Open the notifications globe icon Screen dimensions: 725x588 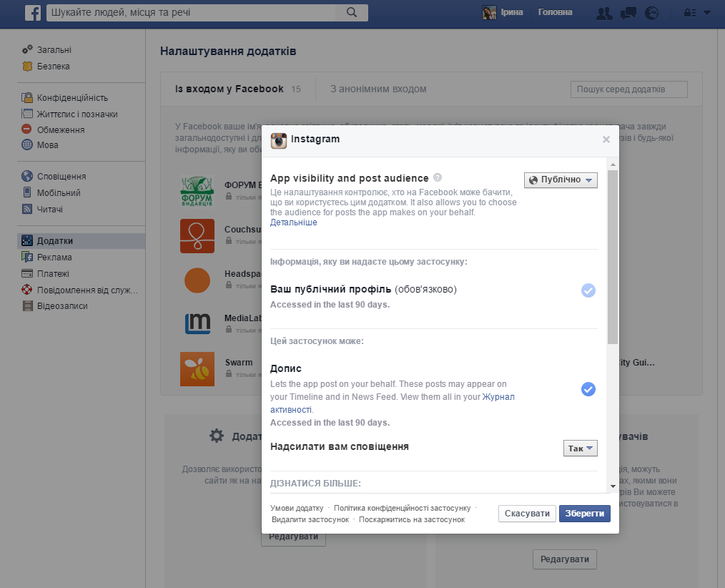(x=651, y=13)
